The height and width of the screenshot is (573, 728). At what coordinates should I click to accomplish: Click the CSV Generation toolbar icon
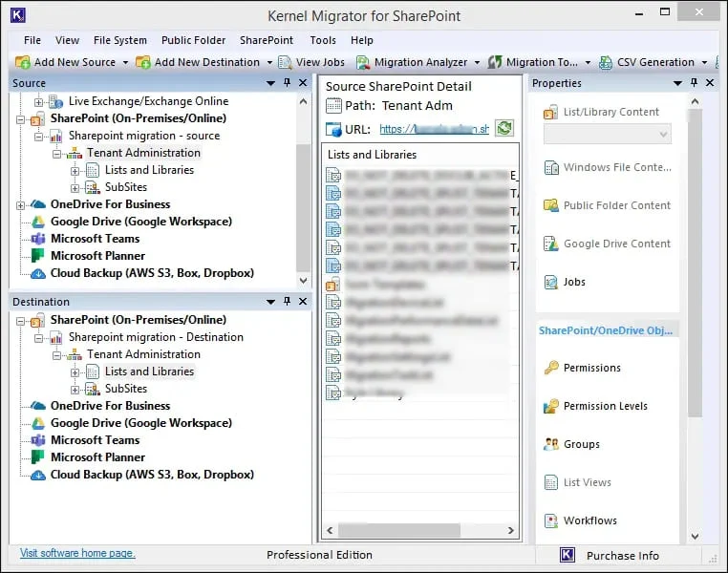coord(606,62)
